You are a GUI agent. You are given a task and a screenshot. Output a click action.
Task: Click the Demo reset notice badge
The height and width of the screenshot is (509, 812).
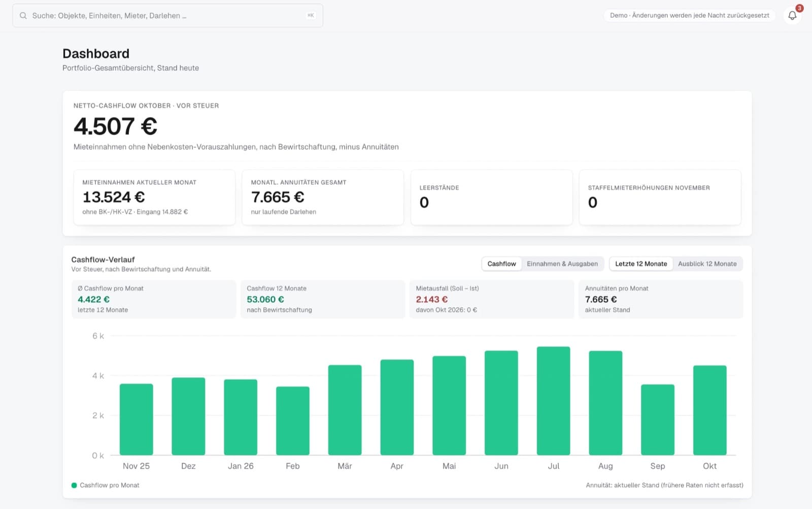click(x=689, y=16)
